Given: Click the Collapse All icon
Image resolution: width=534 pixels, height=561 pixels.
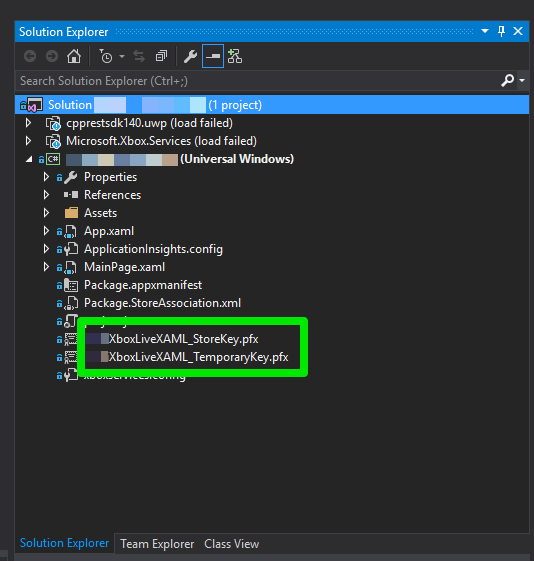Looking at the screenshot, I should 161,56.
